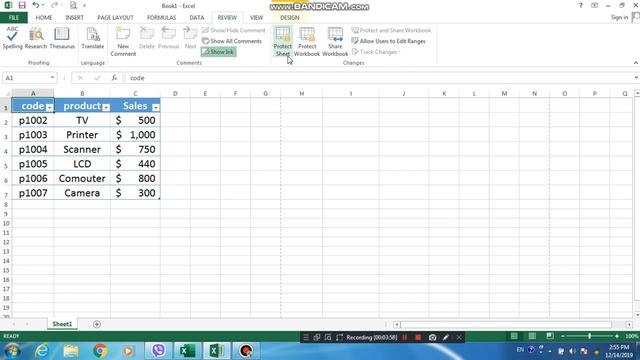Open File Explorer from taskbar
640x360 pixels.
(x=71, y=351)
